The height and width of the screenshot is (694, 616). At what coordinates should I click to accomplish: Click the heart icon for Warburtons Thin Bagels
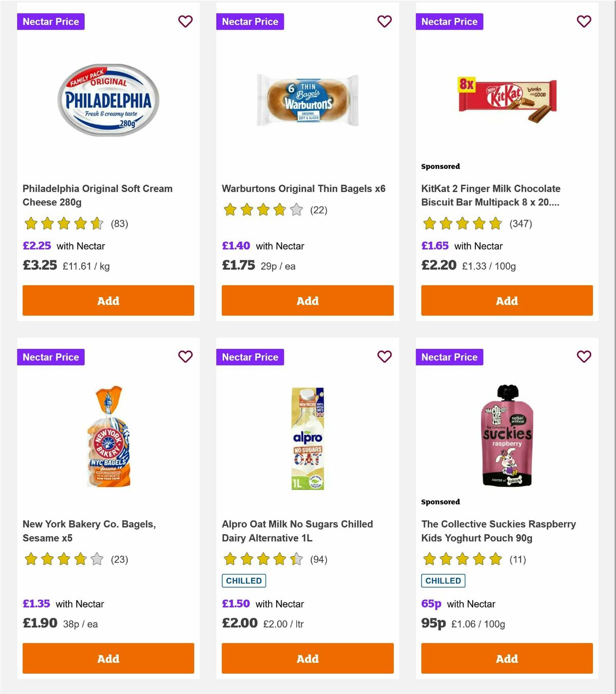(384, 22)
